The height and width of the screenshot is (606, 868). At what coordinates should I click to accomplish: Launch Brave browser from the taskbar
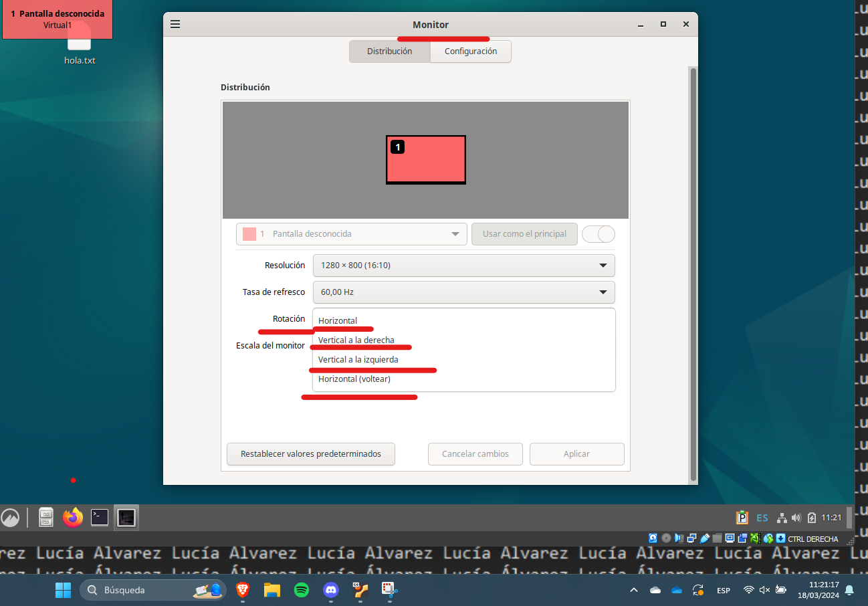[242, 590]
